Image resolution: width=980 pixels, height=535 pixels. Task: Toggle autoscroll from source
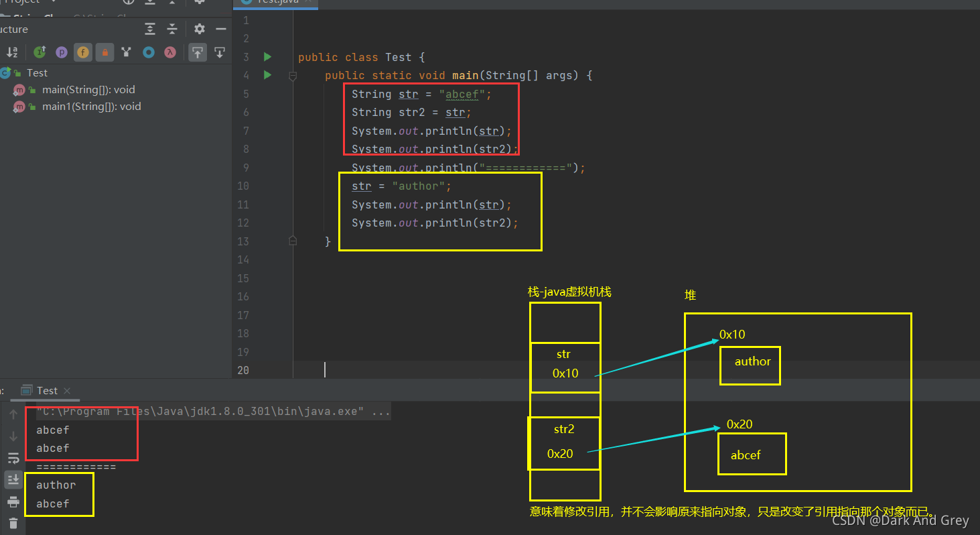click(219, 52)
